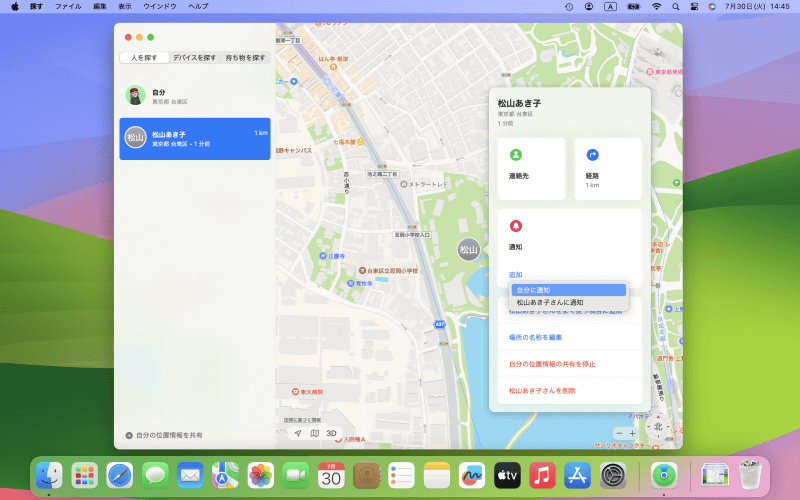Viewport: 800px width, 500px height.
Task: Click the 7月30日(火) 14:45 clock
Action: [757, 7]
